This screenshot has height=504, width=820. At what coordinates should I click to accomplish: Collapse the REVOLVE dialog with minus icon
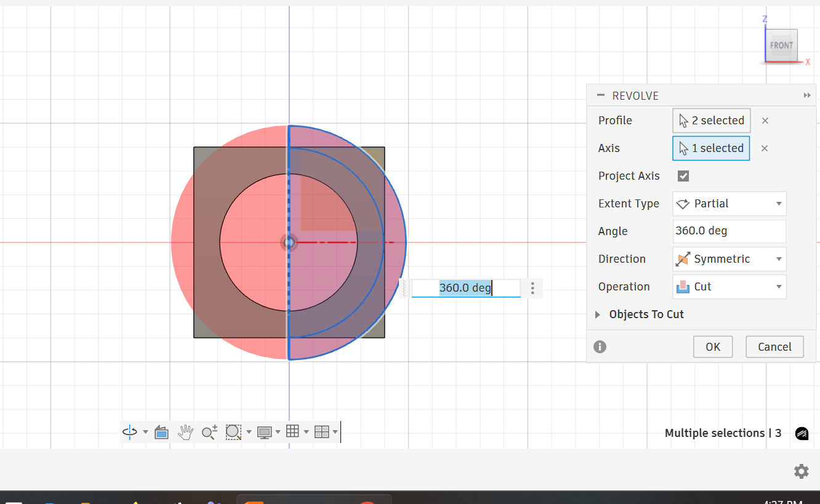[601, 95]
